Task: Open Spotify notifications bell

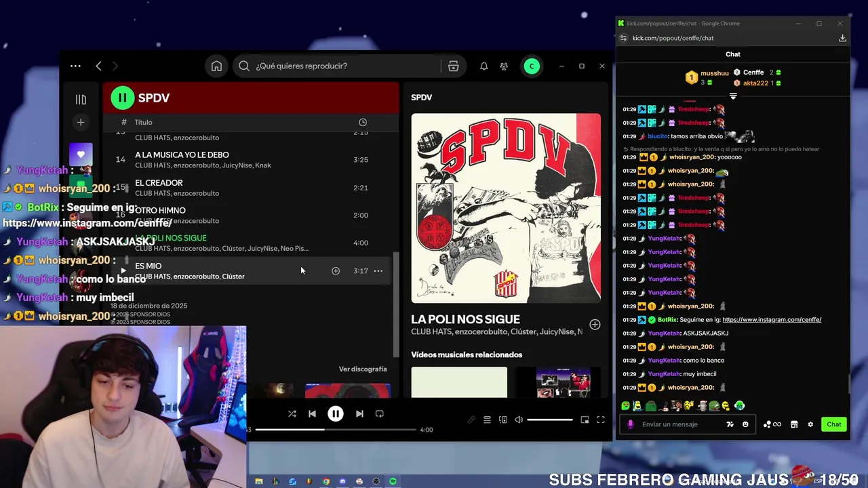Action: pyautogui.click(x=484, y=66)
